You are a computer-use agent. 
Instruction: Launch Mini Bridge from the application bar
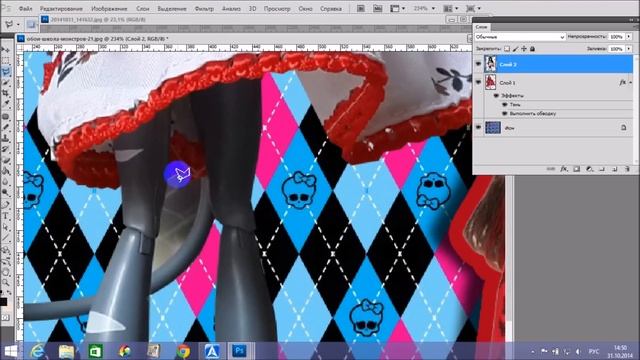pos(378,8)
